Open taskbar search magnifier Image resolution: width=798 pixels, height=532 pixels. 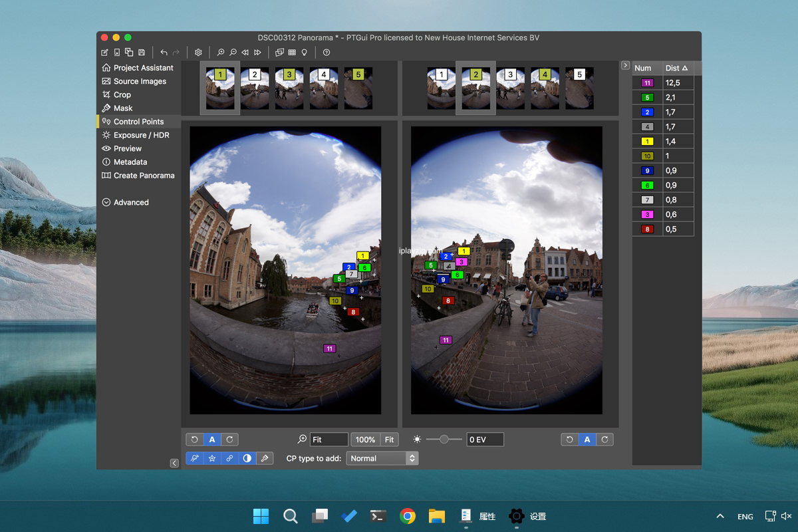coord(290,516)
